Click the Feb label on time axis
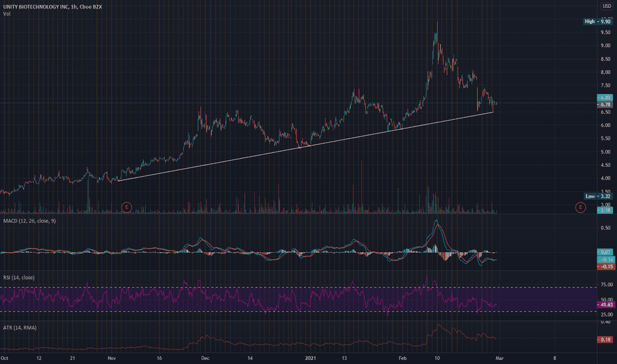 pos(402,358)
